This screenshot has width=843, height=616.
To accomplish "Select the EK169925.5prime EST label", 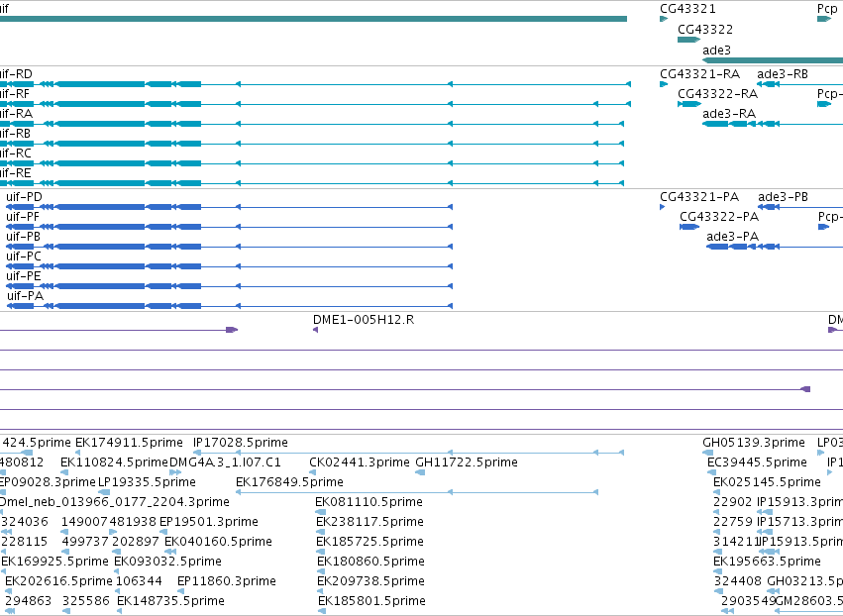I will (54, 562).
